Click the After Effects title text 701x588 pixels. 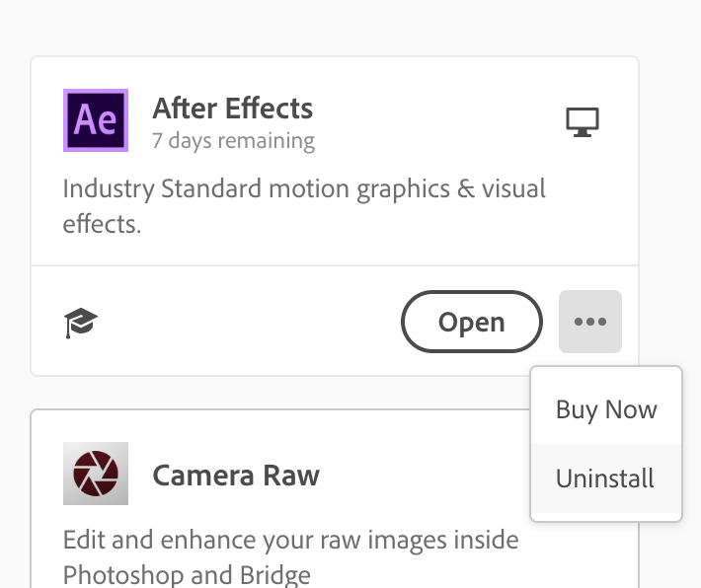232,109
